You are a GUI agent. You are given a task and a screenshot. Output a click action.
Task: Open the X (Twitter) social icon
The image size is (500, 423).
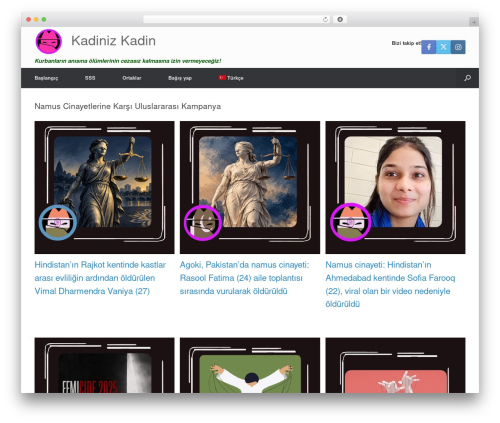click(443, 47)
